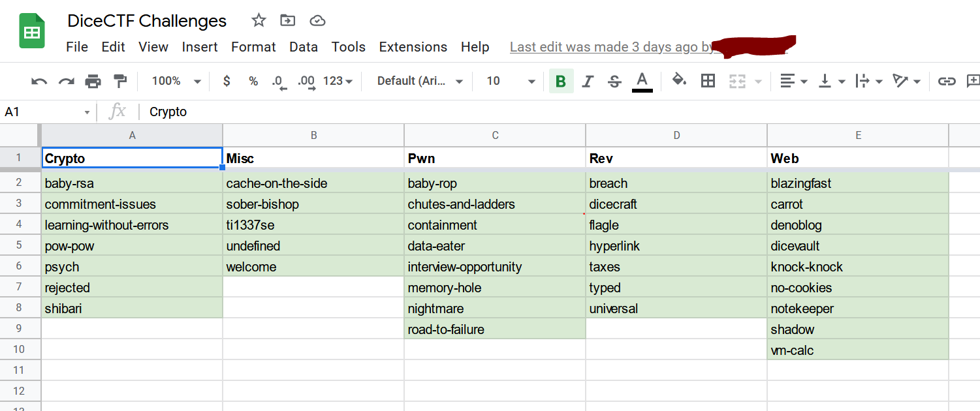Open the File menu
Screen dimensions: 980x411
tap(77, 47)
